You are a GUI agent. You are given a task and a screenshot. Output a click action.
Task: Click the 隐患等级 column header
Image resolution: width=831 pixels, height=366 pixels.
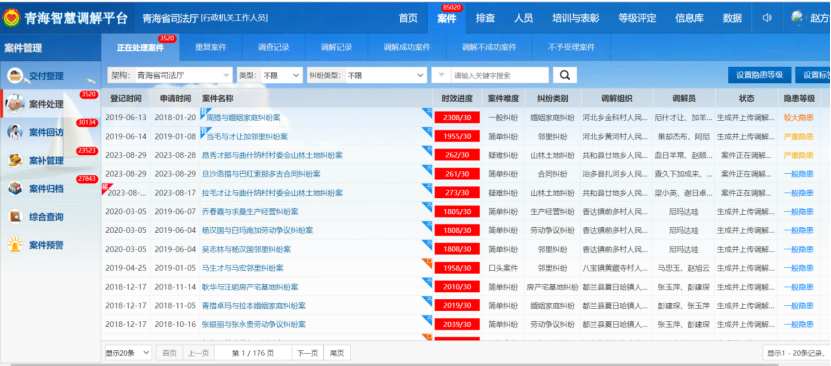click(x=799, y=99)
